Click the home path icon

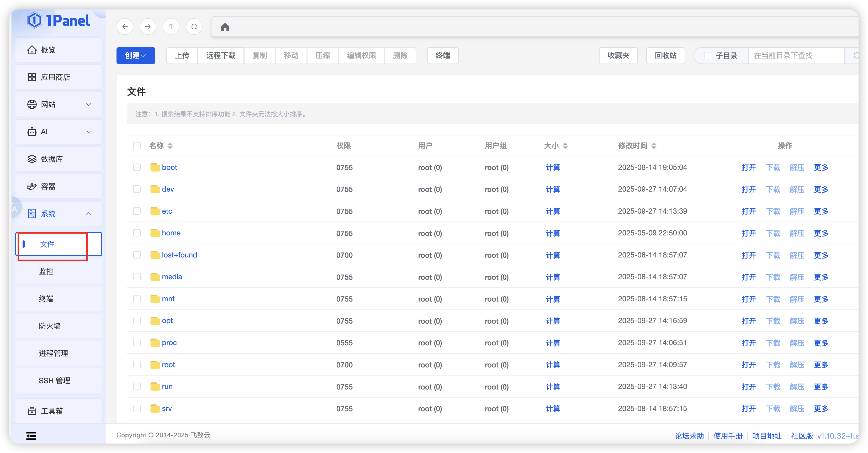(x=225, y=27)
